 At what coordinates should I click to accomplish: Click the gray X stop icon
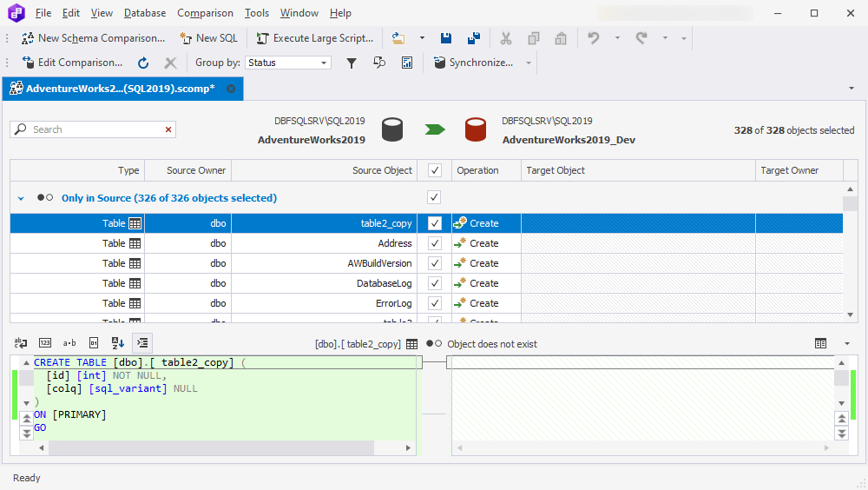[x=170, y=63]
